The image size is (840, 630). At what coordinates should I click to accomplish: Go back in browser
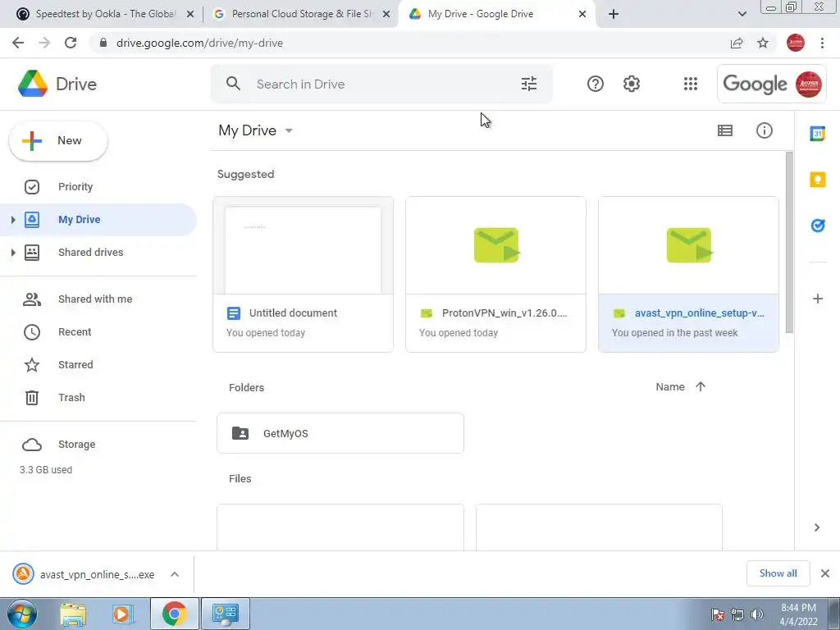point(18,43)
